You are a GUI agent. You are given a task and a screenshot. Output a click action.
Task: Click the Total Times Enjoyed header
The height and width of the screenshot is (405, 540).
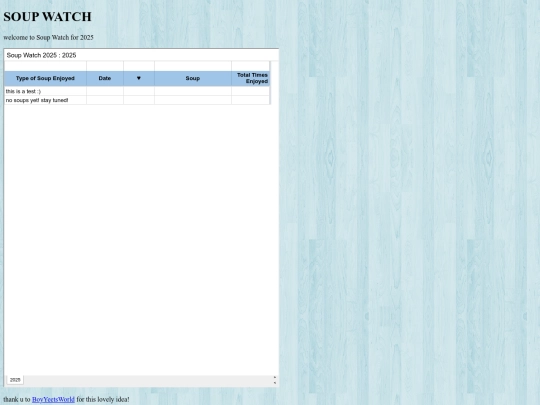251,78
